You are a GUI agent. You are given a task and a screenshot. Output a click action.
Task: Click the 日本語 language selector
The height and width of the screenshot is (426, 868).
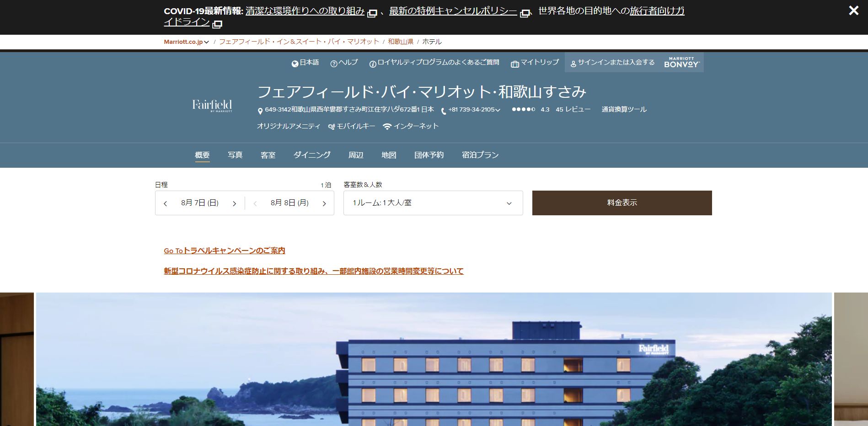309,62
